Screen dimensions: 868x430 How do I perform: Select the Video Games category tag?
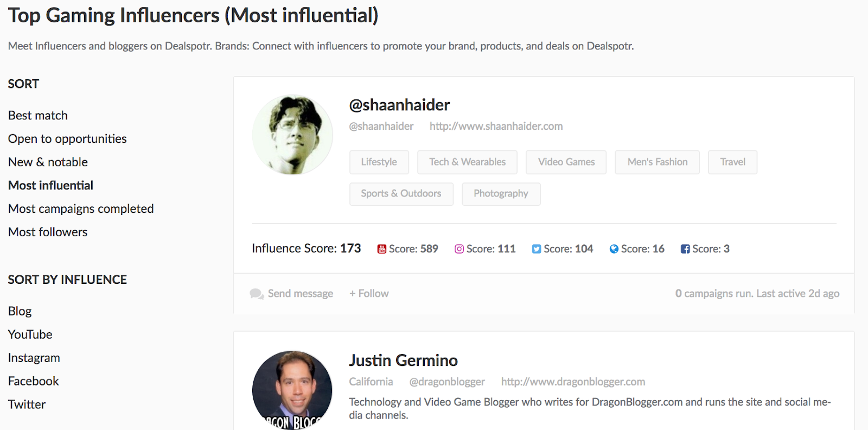[566, 162]
